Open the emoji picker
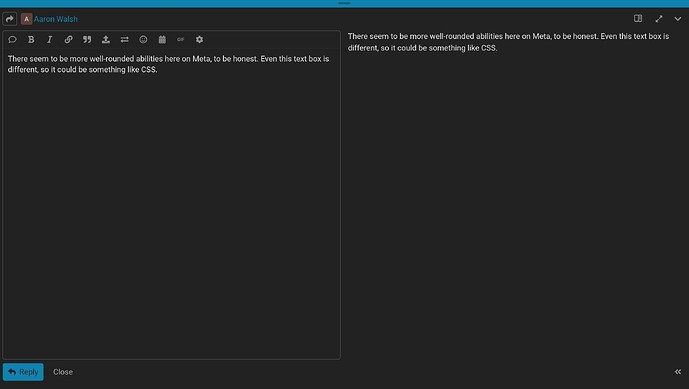Screen dimensions: 689x389 click(x=143, y=40)
